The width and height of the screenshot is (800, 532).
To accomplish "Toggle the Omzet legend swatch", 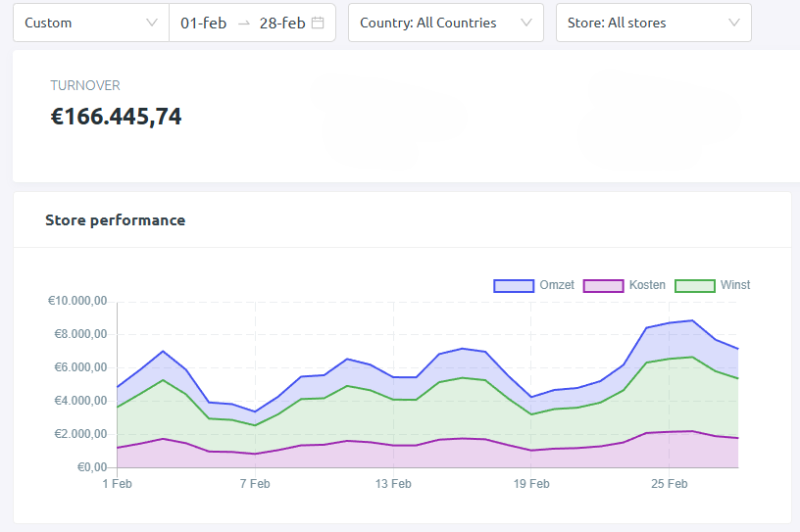I will [x=514, y=286].
